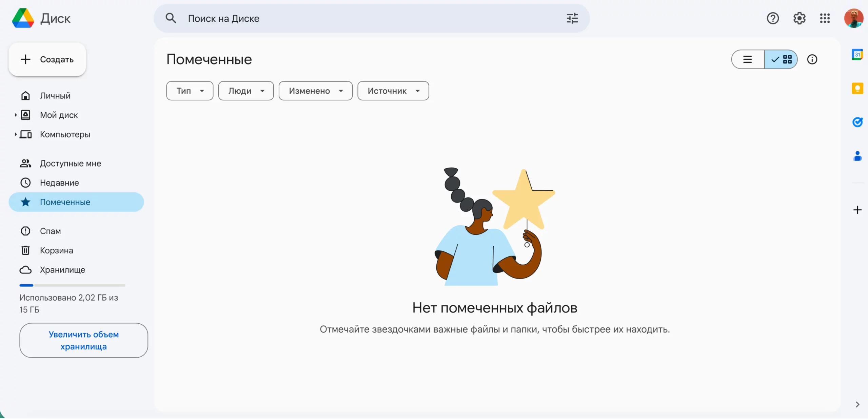868x419 pixels.
Task: Hide the side panel with chevron
Action: (857, 404)
